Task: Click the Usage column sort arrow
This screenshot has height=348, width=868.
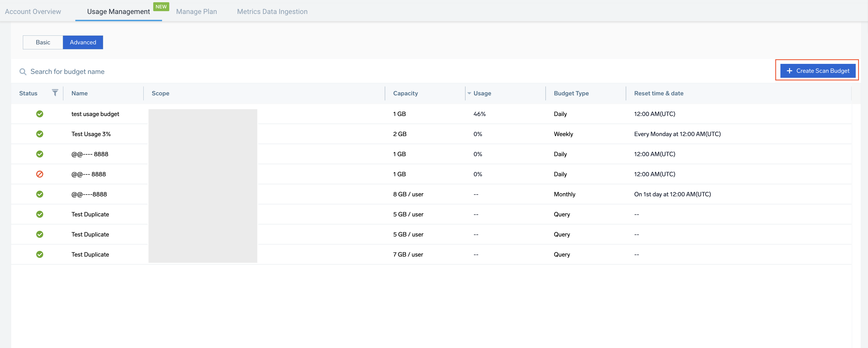Action: [469, 93]
